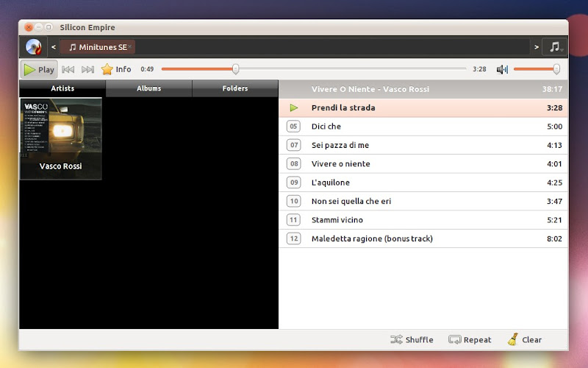
Task: Mute audio with speaker icon
Action: (502, 69)
